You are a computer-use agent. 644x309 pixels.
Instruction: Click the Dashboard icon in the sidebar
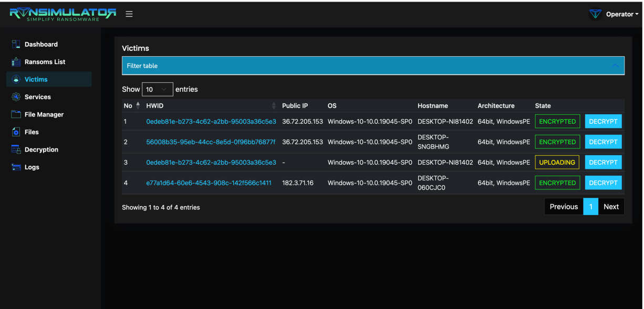[16, 45]
